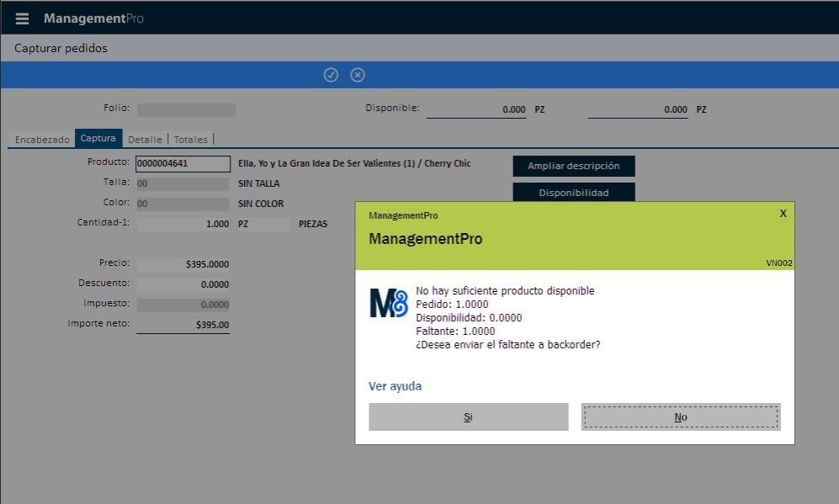Open the Ver ayuda link
839x504 pixels.
[x=395, y=386]
